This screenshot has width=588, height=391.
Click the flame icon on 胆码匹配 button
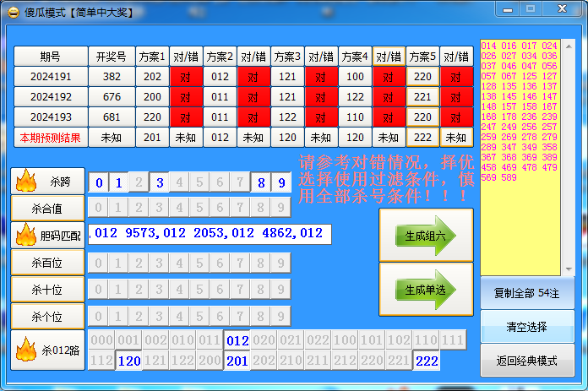[x=26, y=234]
